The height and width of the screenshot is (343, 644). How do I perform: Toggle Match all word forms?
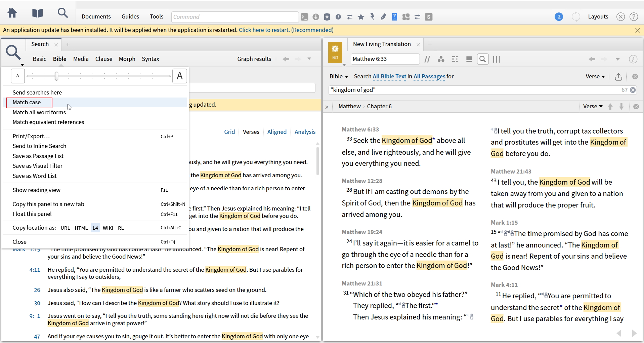[39, 112]
